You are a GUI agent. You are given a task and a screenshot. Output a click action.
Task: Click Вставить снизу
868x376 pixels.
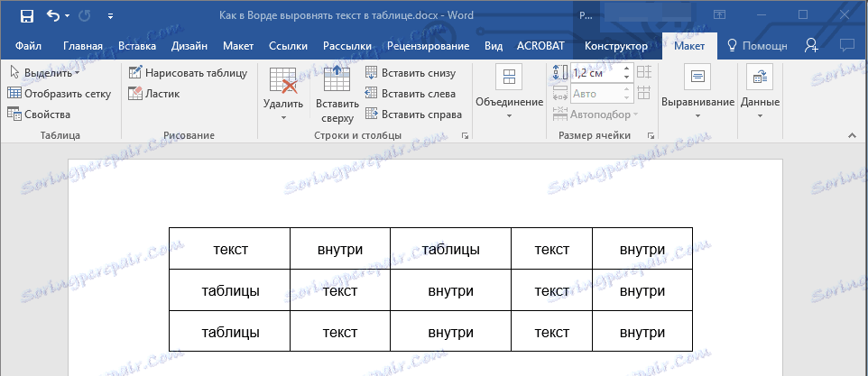(411, 72)
